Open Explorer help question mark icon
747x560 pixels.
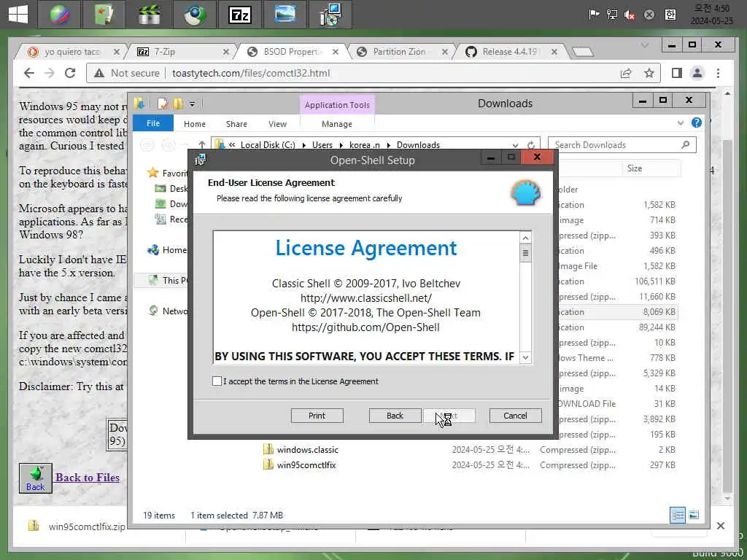(697, 122)
